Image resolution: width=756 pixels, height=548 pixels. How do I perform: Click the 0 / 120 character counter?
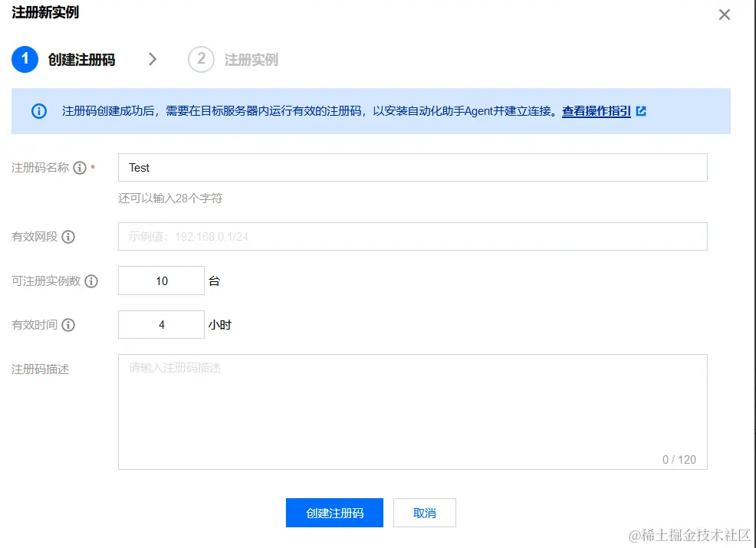[x=679, y=460]
